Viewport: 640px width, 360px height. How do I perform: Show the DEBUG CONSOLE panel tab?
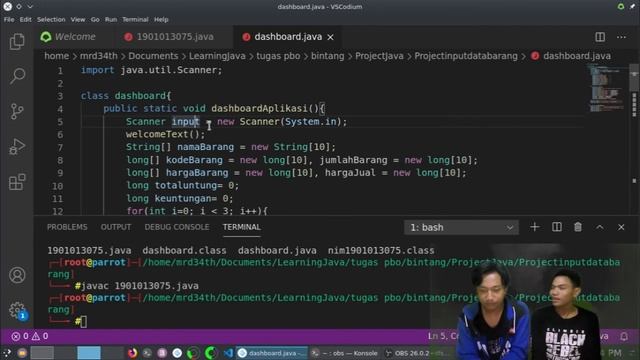tap(177, 227)
